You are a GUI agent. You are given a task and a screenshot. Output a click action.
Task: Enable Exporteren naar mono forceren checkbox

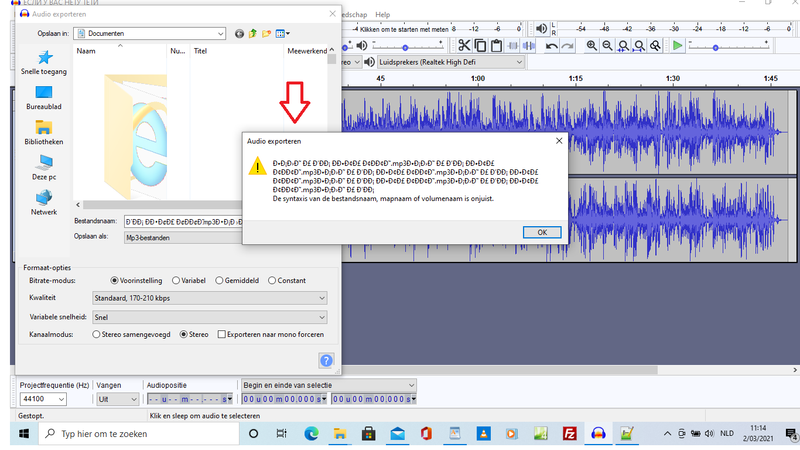click(x=223, y=334)
